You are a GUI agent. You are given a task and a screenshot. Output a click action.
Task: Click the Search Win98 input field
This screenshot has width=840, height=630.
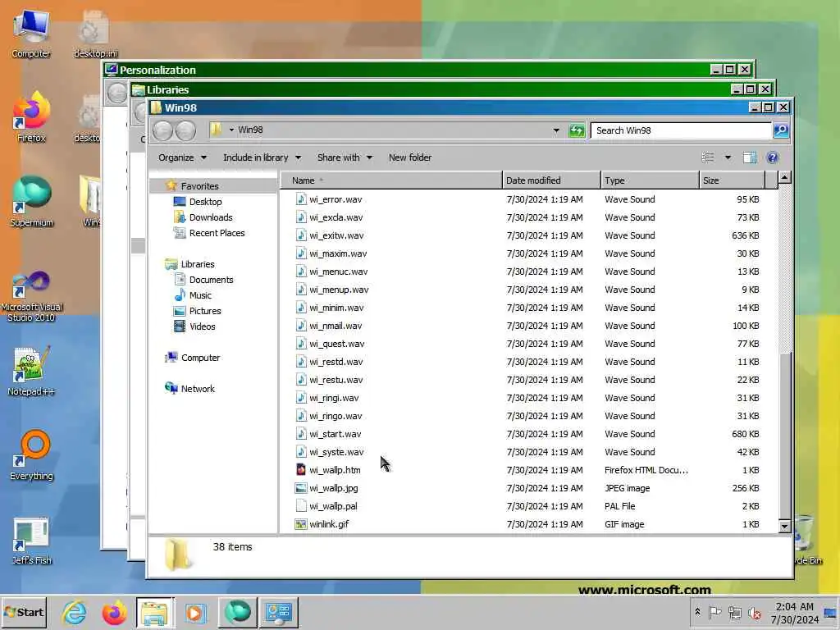[681, 130]
